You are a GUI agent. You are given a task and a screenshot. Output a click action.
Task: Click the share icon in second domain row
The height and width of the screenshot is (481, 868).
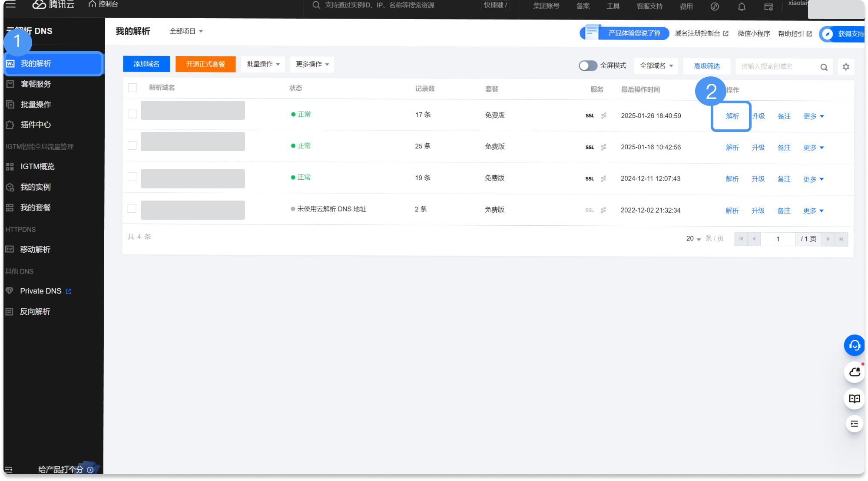coord(603,147)
